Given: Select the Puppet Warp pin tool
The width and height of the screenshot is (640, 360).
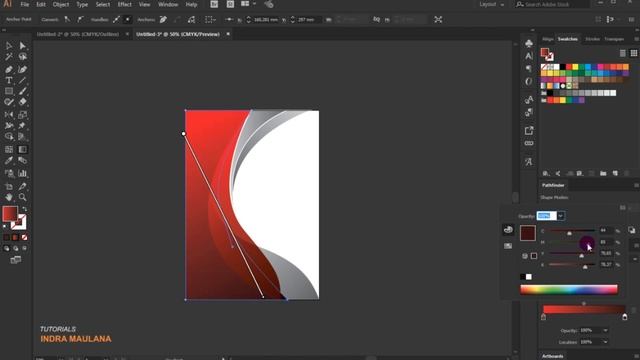Looking at the screenshot, I should pos(22,126).
